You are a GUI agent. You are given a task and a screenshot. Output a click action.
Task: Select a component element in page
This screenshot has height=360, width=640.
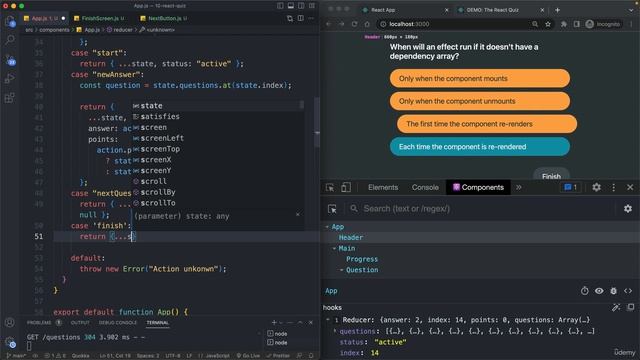(332, 209)
